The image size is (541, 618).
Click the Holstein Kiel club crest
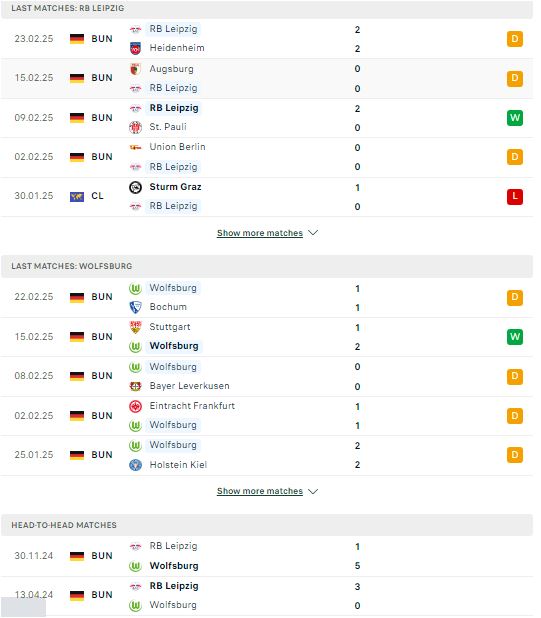[x=135, y=465]
